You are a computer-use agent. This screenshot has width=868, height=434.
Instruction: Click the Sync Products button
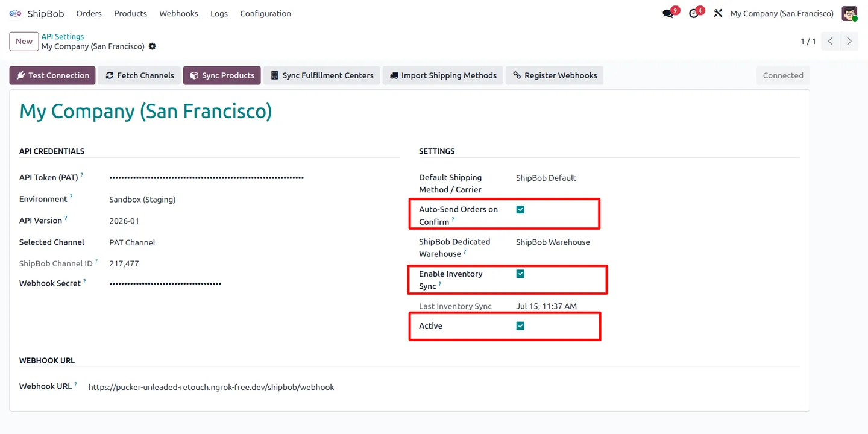(x=222, y=75)
